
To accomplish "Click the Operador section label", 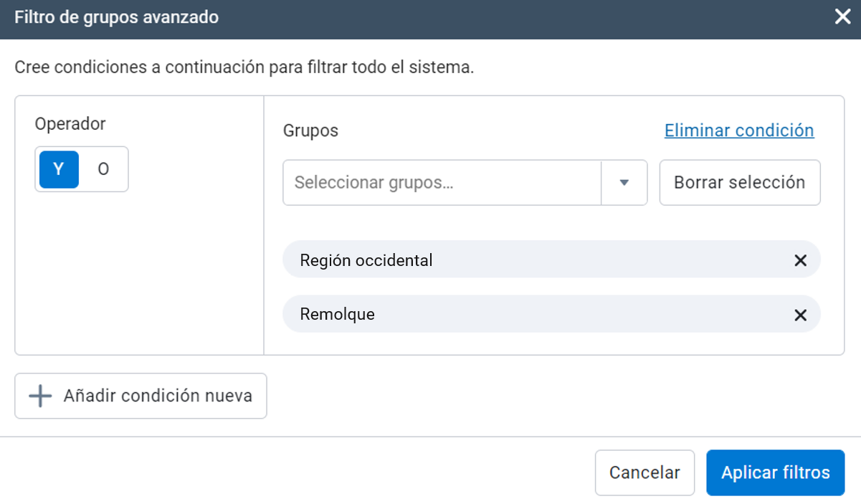I will click(x=70, y=123).
